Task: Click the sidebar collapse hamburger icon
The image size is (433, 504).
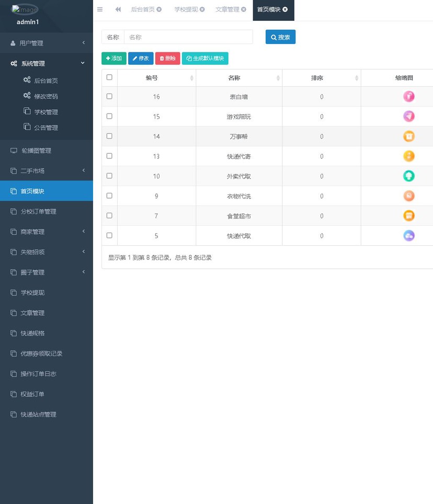Action: pyautogui.click(x=100, y=9)
